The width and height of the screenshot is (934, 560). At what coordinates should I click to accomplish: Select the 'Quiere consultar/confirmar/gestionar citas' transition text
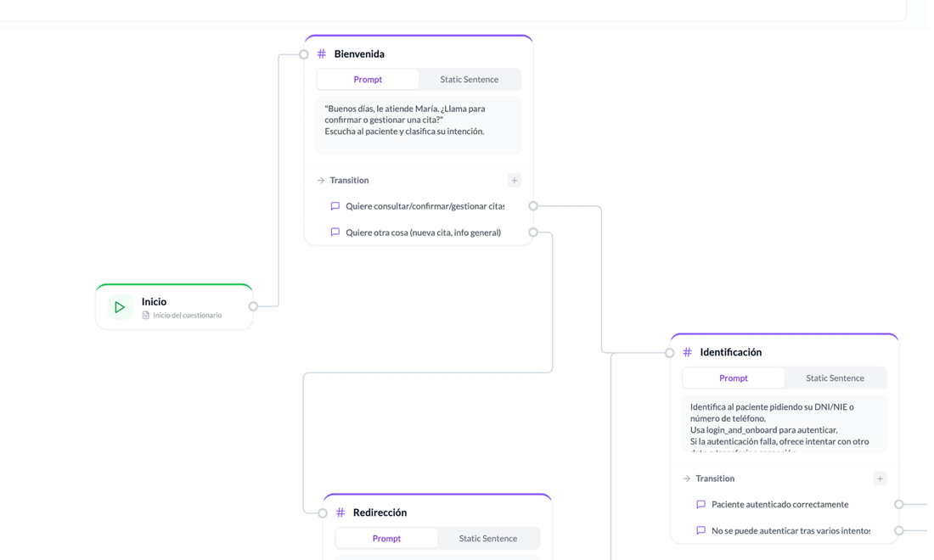pos(425,206)
